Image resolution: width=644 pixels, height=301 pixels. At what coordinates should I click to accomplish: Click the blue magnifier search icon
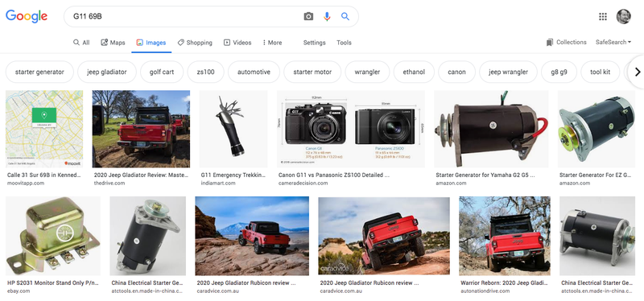[345, 16]
